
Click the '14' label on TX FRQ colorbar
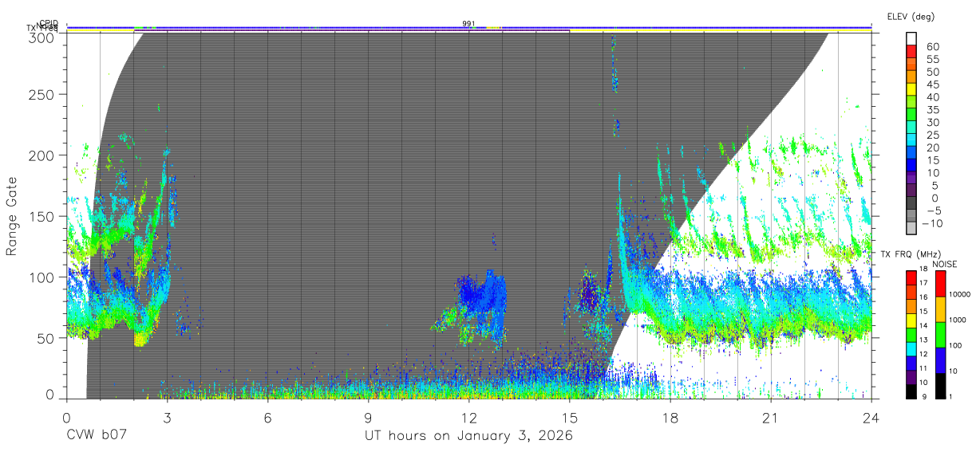tap(923, 325)
